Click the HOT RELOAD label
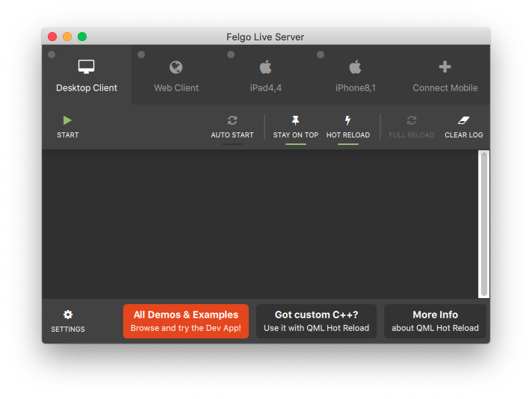 pyautogui.click(x=347, y=135)
